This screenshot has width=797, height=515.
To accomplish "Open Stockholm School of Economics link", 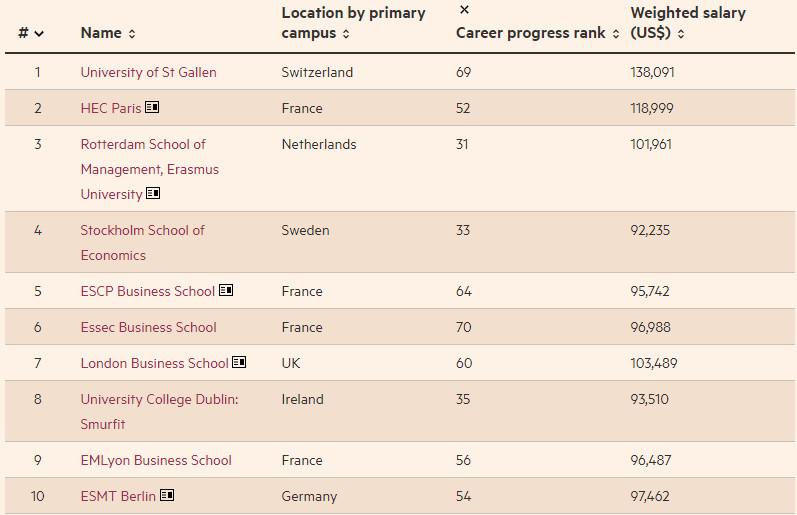I will (x=143, y=243).
